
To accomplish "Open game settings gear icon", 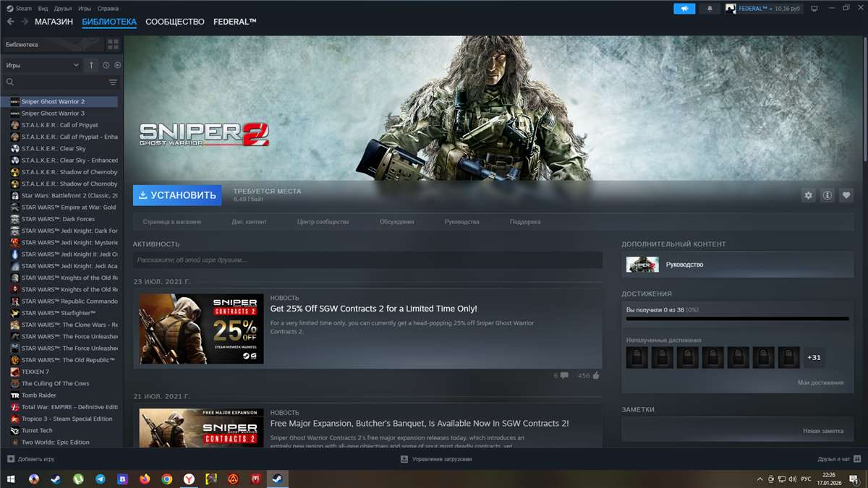I will pyautogui.click(x=808, y=195).
